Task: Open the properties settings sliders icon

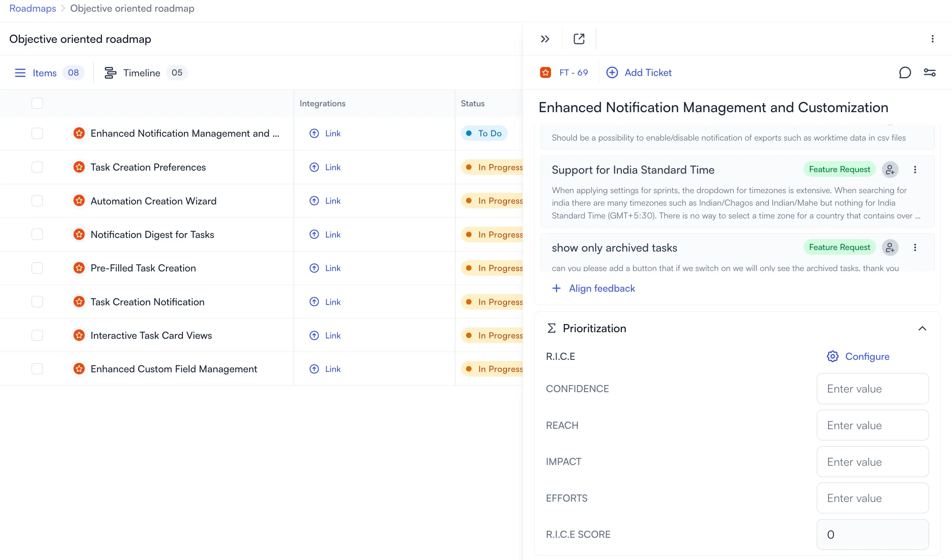Action: pos(930,72)
